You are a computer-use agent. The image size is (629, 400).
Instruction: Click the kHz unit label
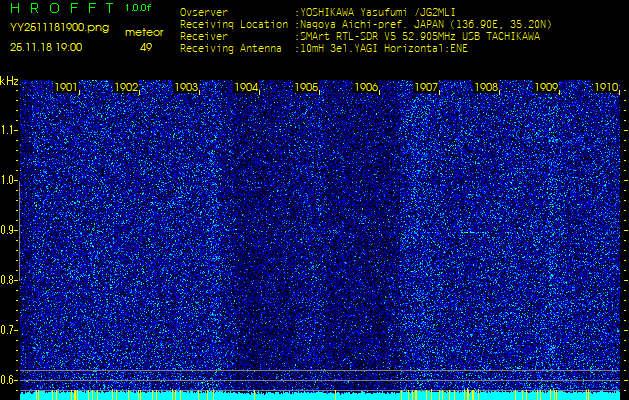coord(9,81)
